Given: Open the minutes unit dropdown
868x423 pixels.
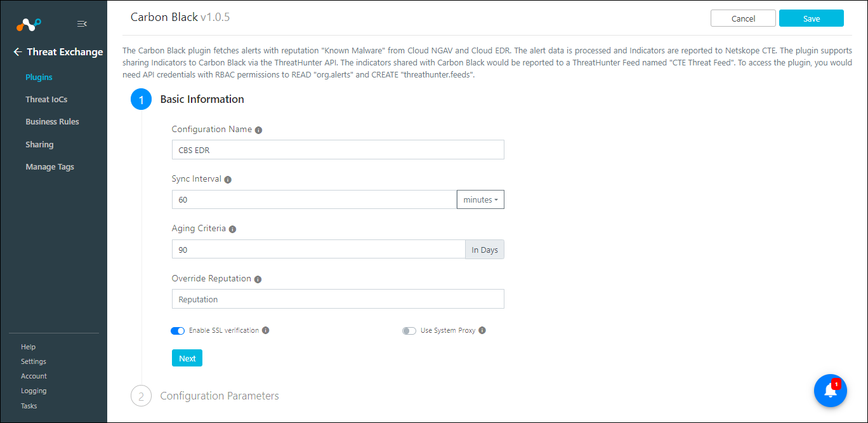Looking at the screenshot, I should pos(480,199).
